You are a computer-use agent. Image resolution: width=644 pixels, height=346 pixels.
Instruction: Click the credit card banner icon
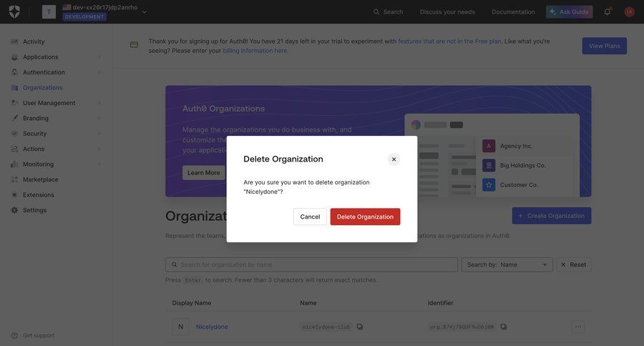point(134,45)
